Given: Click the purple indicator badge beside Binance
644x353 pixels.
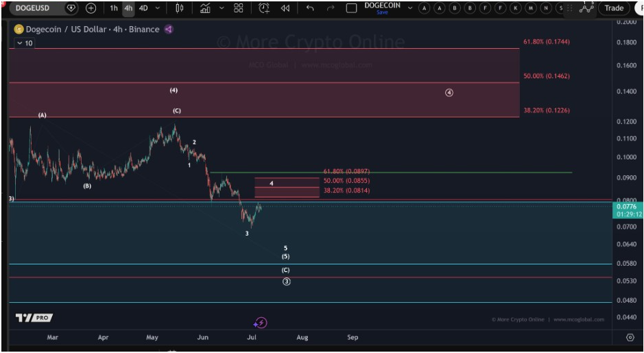Looking at the screenshot, I should pos(169,30).
